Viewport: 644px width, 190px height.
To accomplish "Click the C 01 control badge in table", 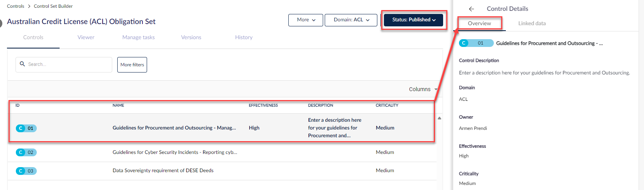I will click(26, 128).
